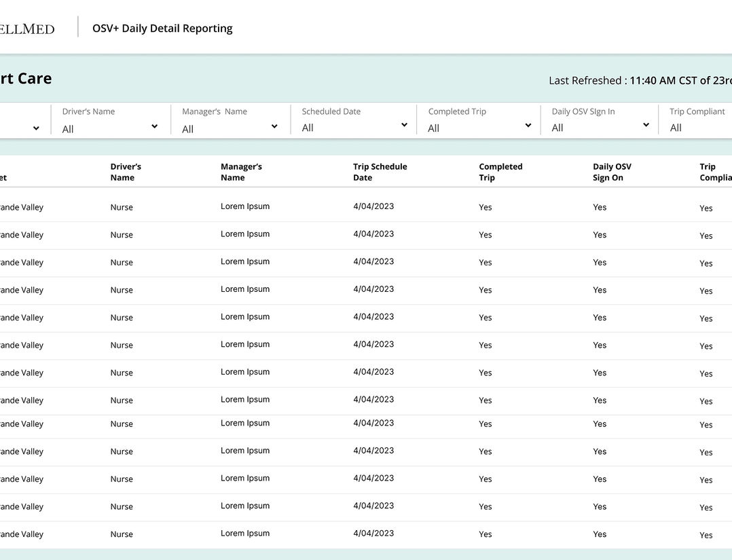Image resolution: width=732 pixels, height=560 pixels.
Task: Click the 4/04/2023 date in the first row
Action: [x=373, y=206]
